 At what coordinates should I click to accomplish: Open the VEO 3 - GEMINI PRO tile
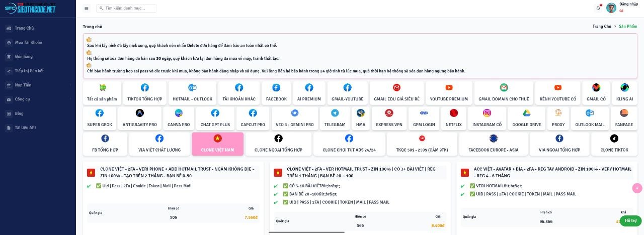click(294, 119)
